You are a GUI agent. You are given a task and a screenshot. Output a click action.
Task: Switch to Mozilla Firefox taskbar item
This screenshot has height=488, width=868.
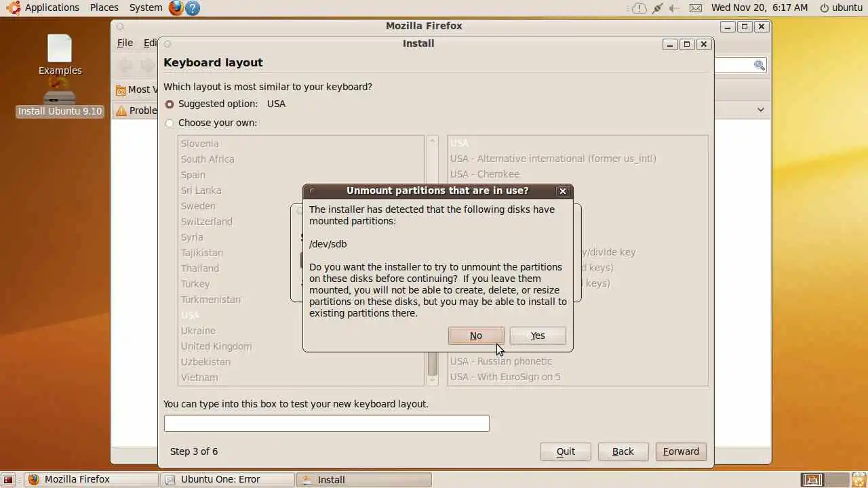click(91, 480)
